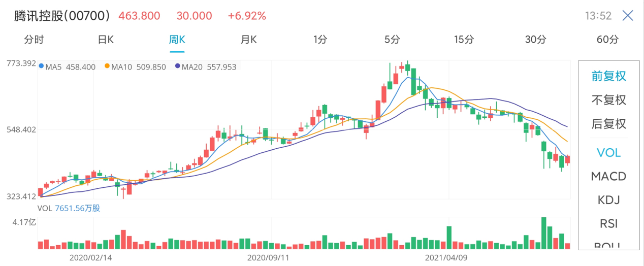Switch indicator to KDJ

[608, 199]
